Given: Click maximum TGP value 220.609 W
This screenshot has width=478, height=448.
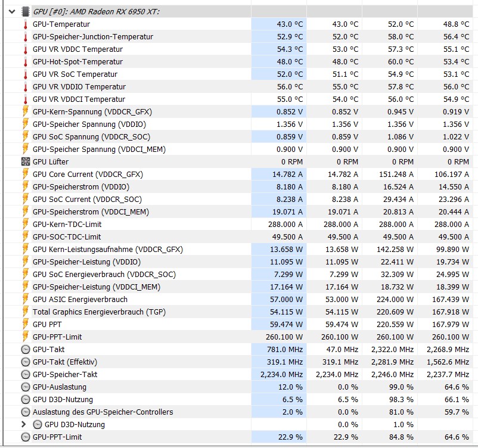Looking at the screenshot, I should [395, 312].
